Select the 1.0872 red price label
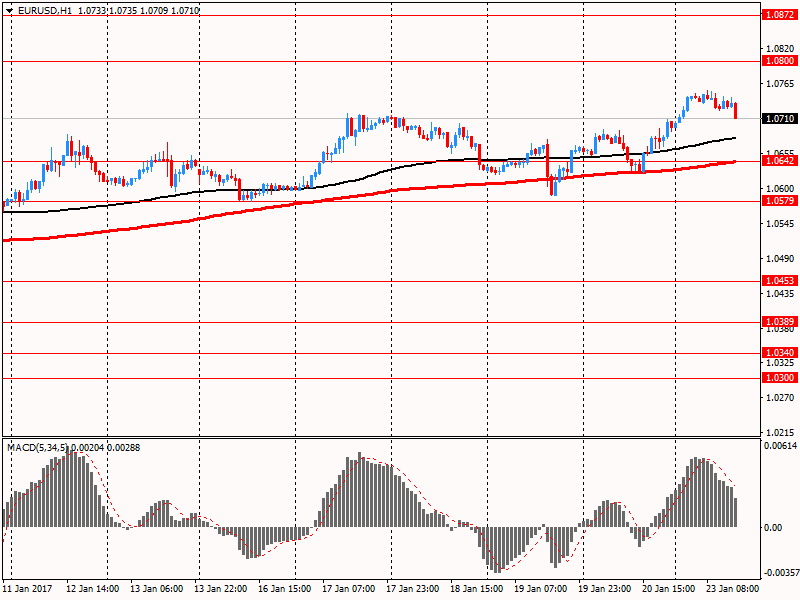The width and height of the screenshot is (800, 600). (x=778, y=15)
